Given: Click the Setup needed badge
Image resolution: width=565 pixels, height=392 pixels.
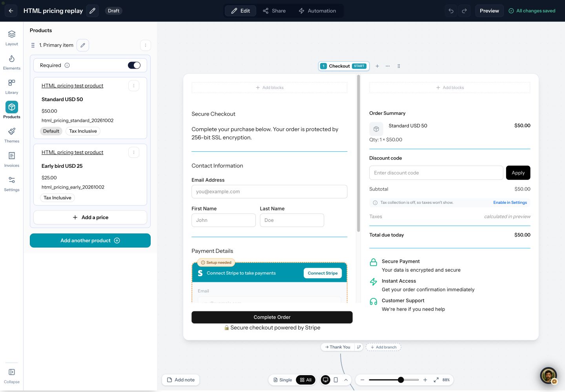Looking at the screenshot, I should tap(216, 263).
